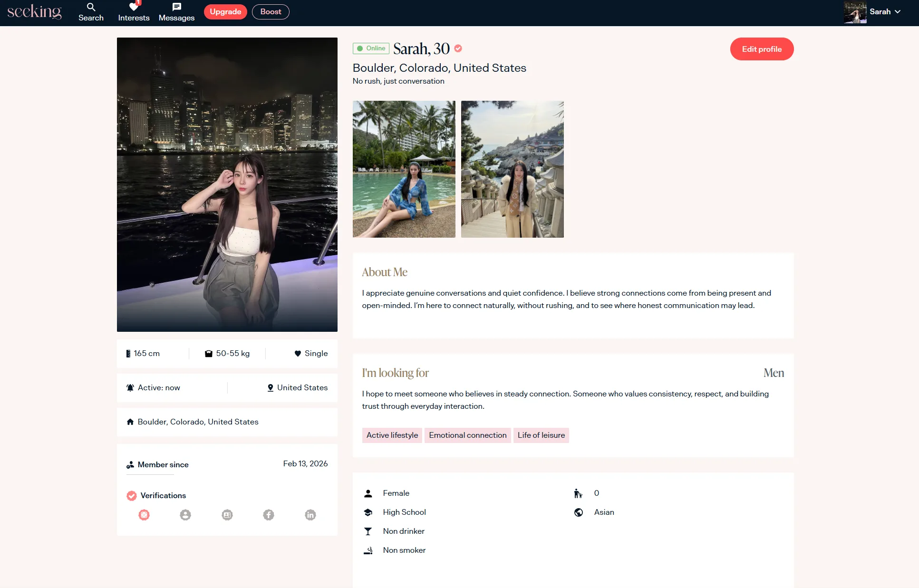Click the Verifications checkmark badge
919x588 pixels.
click(132, 496)
